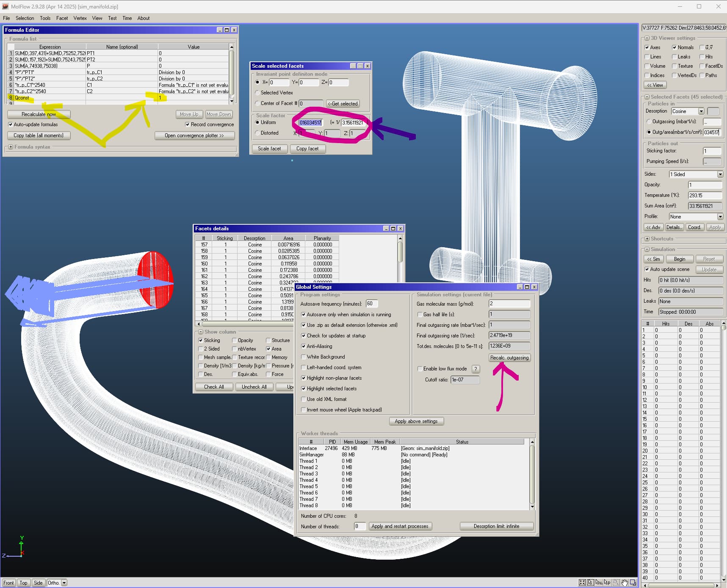Enable low flux mode checkbox
The image size is (727, 588).
(x=420, y=369)
